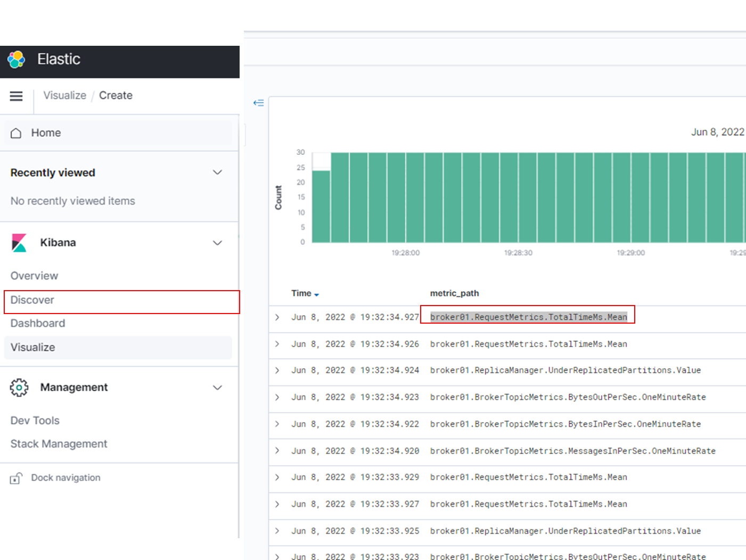Screen dimensions: 746x560
Task: Click the Visualize breadcrumb link
Action: (65, 95)
